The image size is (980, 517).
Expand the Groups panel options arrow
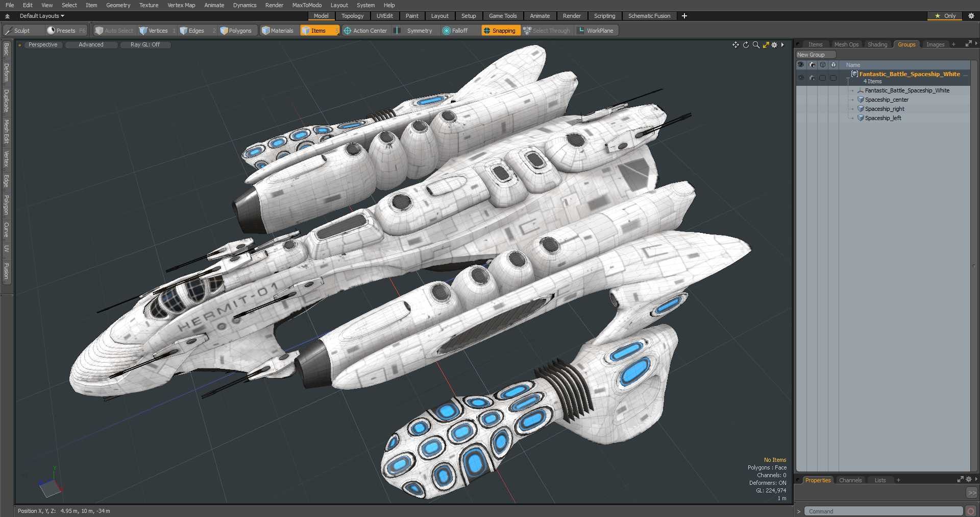pyautogui.click(x=976, y=44)
